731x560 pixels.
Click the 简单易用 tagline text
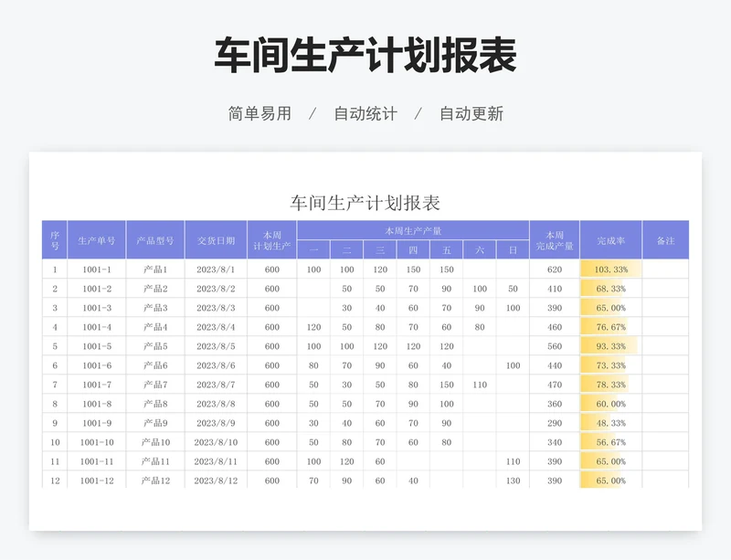260,113
